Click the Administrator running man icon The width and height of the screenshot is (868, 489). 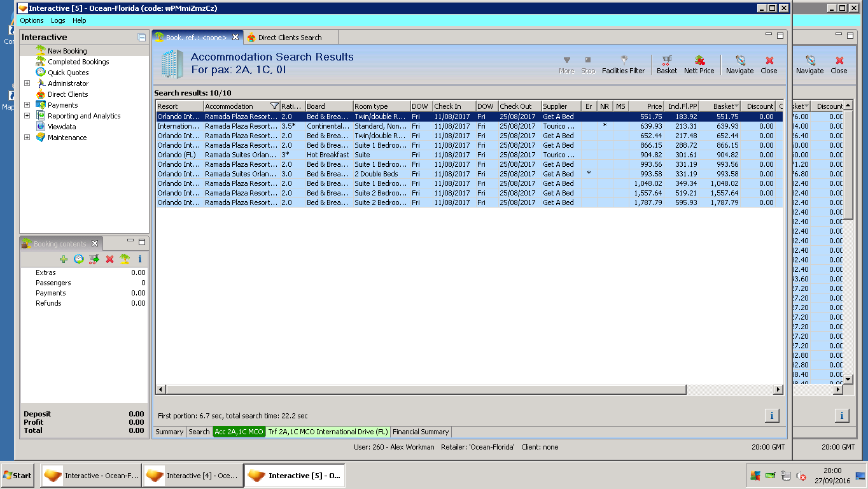click(x=41, y=83)
